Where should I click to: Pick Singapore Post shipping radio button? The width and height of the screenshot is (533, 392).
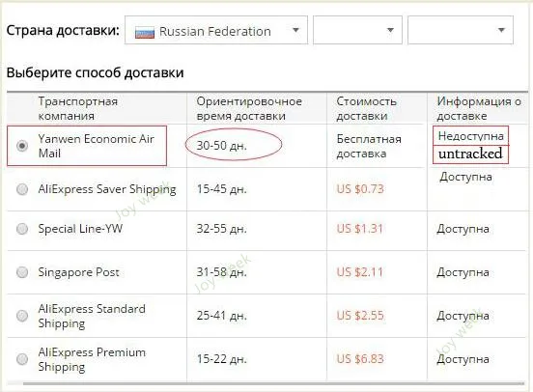pos(22,272)
